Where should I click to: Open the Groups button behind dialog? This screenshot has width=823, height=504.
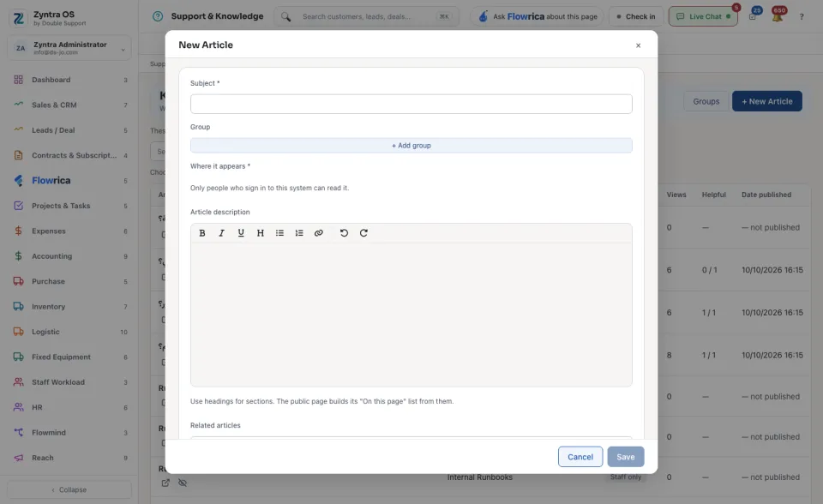[x=706, y=101]
